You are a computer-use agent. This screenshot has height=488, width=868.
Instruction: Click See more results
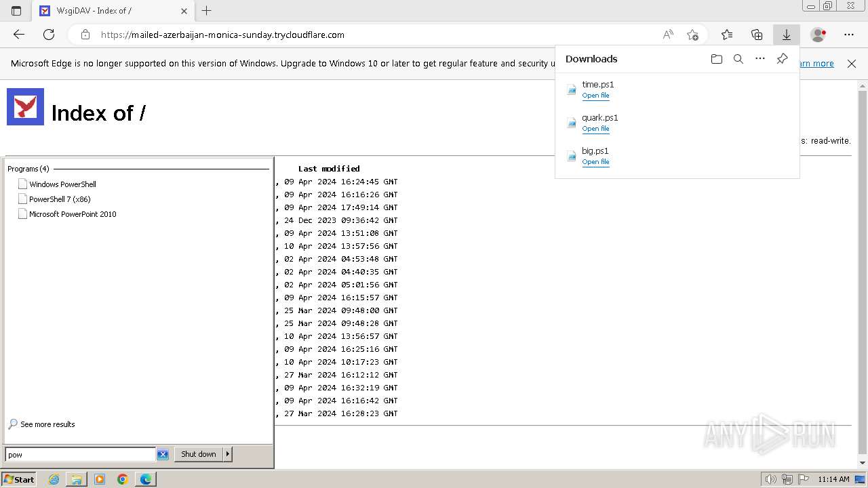47,424
